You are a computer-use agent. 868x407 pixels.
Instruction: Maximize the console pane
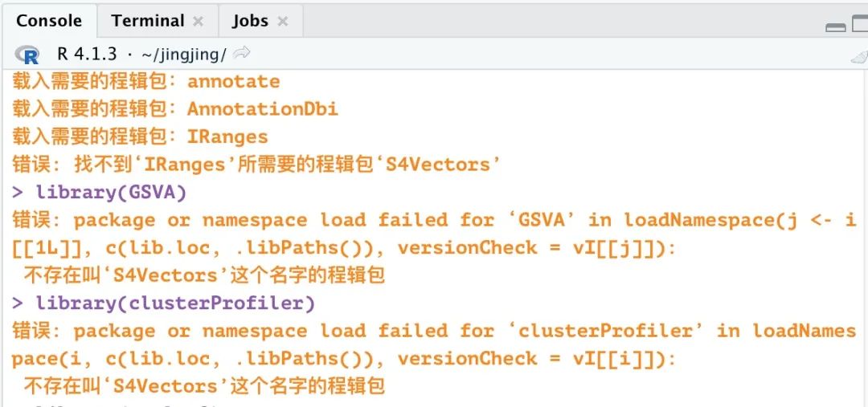click(861, 24)
